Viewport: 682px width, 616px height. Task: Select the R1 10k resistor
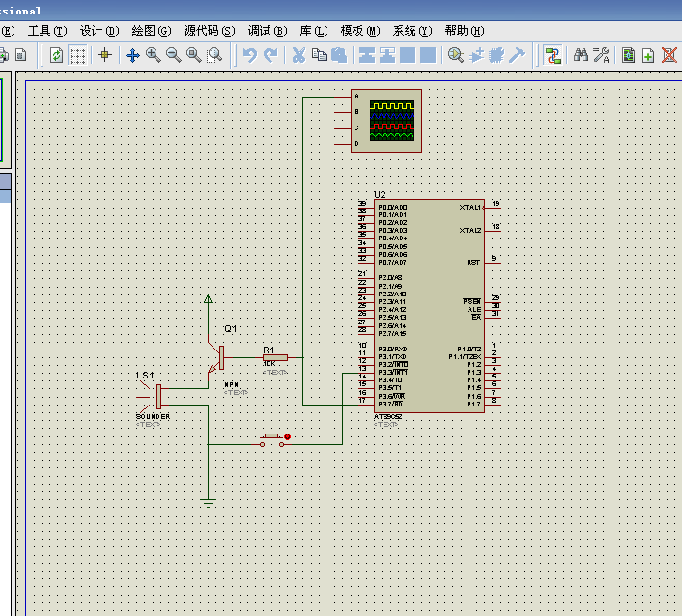coord(275,358)
